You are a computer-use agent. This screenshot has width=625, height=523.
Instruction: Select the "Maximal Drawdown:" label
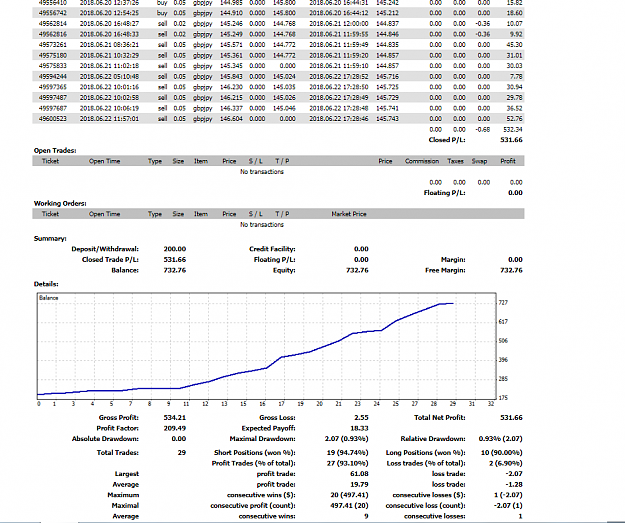coord(262,439)
